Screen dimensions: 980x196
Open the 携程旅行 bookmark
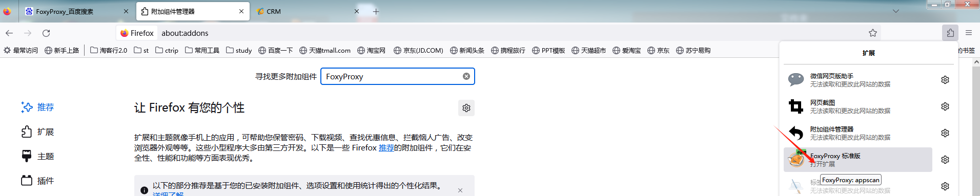coord(508,50)
